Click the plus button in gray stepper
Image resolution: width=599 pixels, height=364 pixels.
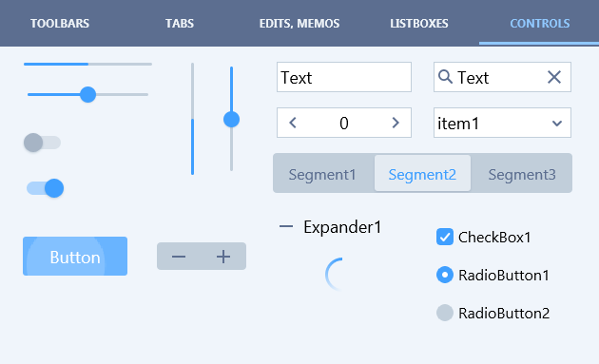[223, 257]
